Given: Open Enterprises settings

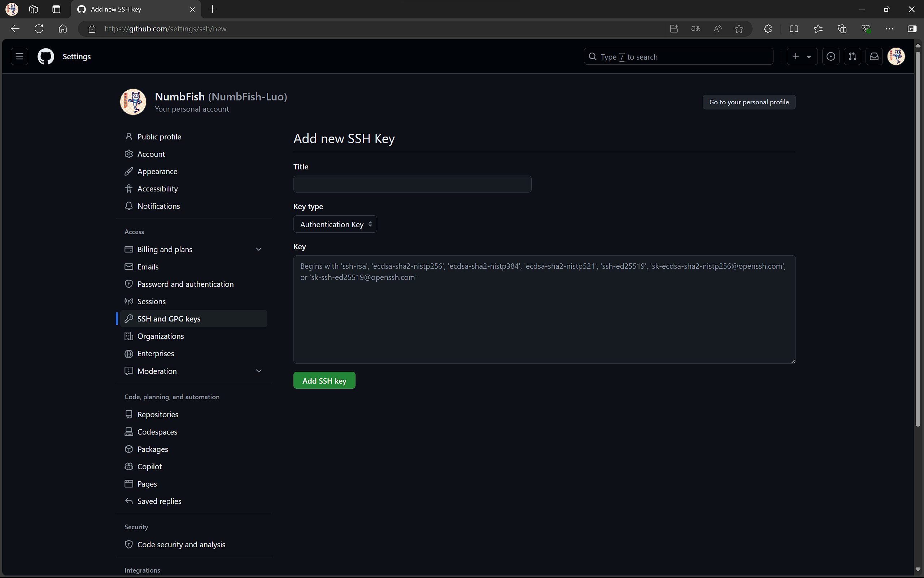Looking at the screenshot, I should pyautogui.click(x=193, y=354).
